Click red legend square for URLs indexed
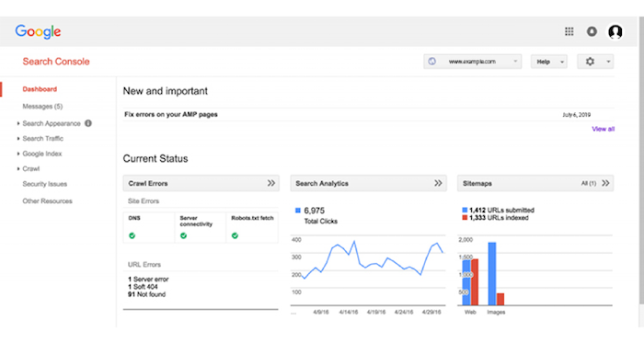Viewport: 644px width, 343px height. (465, 217)
